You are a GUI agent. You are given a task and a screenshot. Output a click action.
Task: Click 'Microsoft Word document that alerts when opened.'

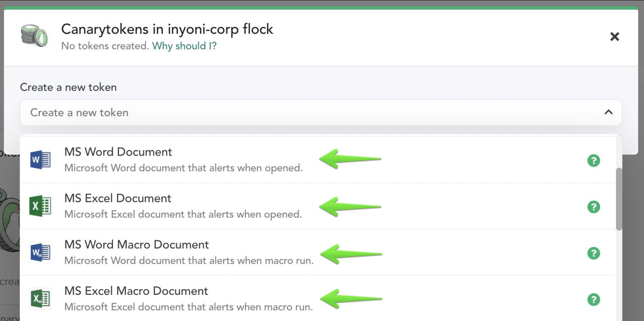click(183, 168)
